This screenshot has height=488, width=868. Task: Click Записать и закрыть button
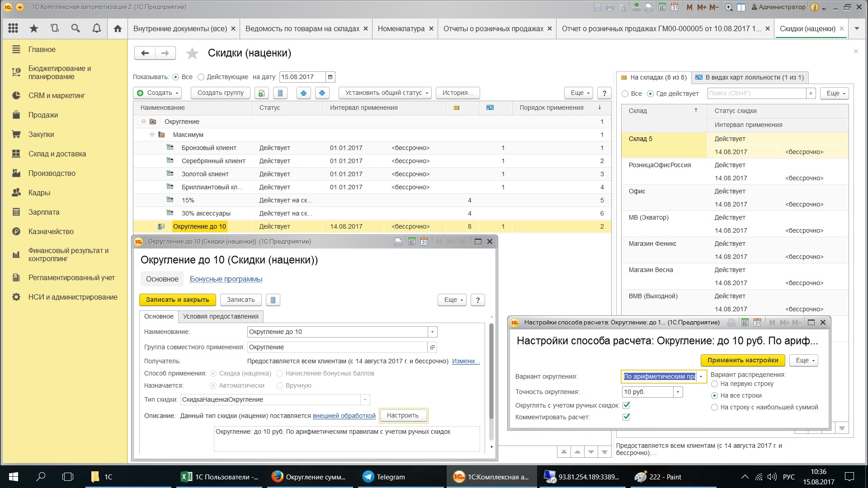[178, 300]
